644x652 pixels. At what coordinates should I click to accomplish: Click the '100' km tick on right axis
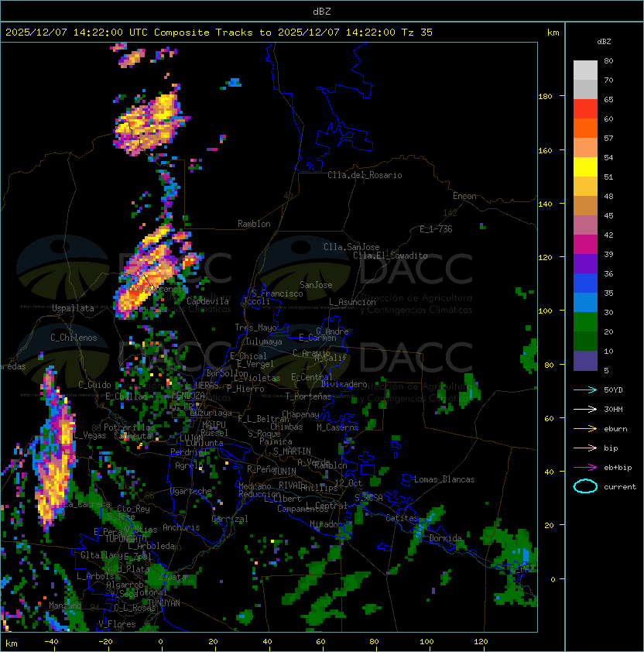point(545,311)
